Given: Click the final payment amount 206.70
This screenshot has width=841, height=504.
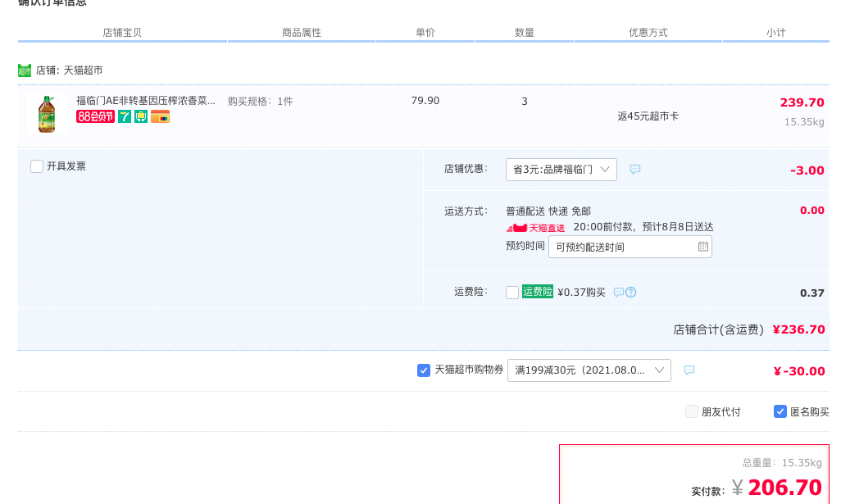Looking at the screenshot, I should [784, 488].
